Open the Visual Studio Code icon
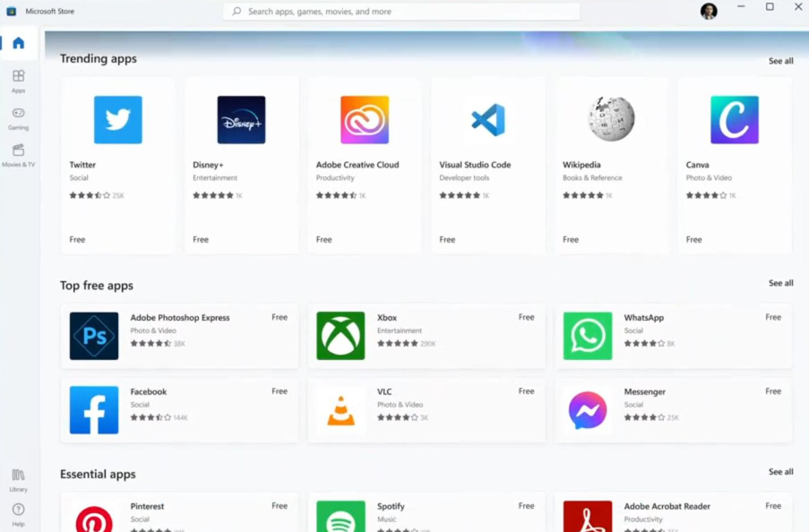Viewport: 809px width, 532px height. click(487, 120)
